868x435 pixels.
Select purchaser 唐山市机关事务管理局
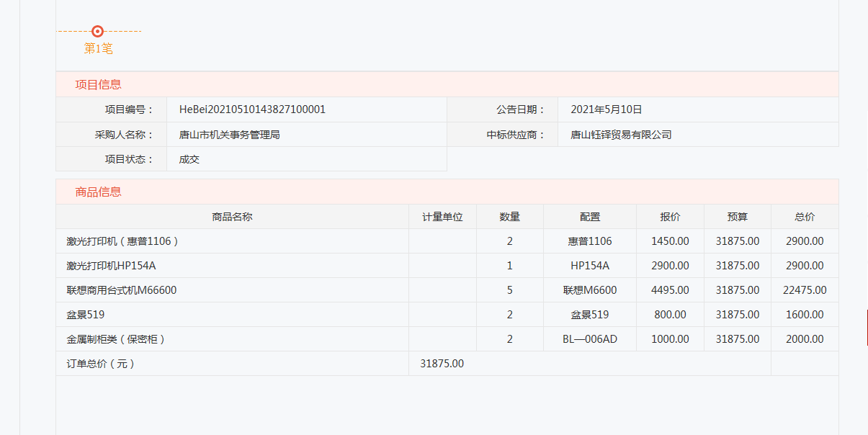[x=230, y=135]
